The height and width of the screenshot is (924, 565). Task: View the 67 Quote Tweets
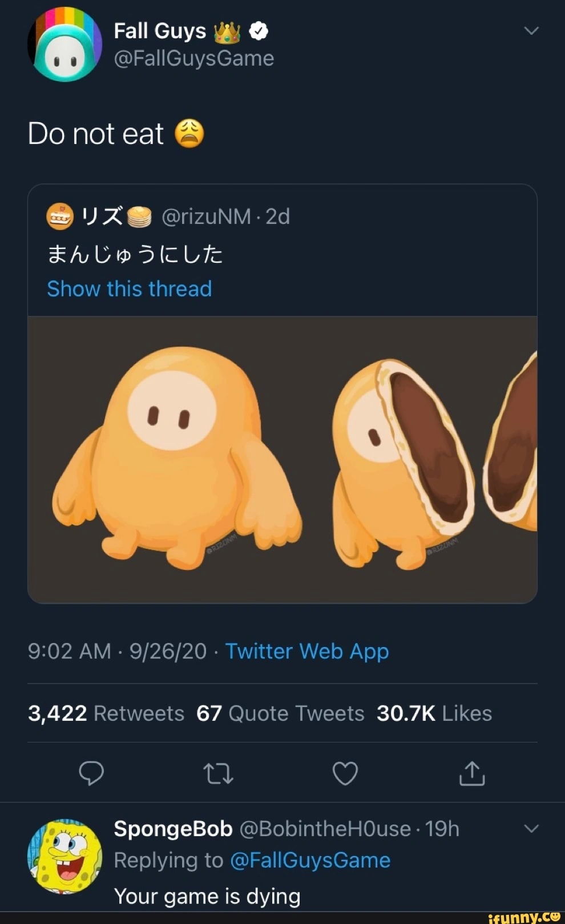click(x=280, y=713)
